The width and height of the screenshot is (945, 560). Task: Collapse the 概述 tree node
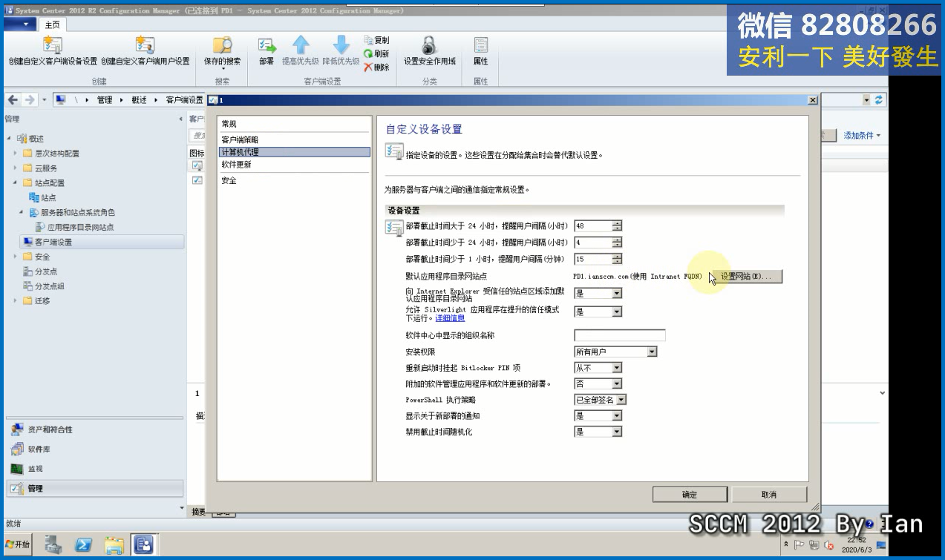coord(9,139)
